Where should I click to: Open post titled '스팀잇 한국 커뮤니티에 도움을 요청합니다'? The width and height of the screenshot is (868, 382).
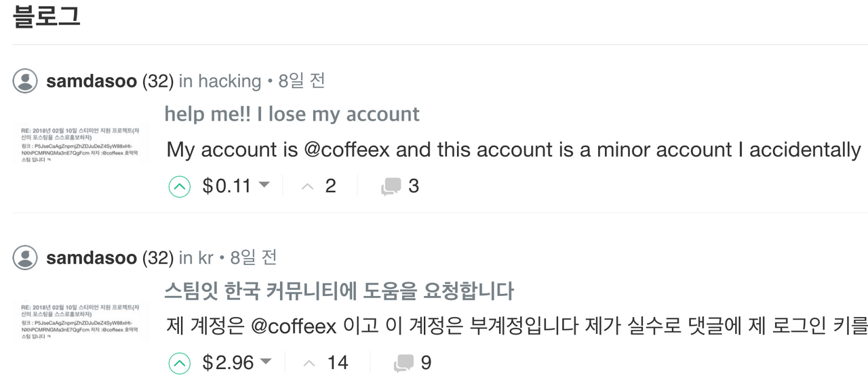[x=338, y=291]
